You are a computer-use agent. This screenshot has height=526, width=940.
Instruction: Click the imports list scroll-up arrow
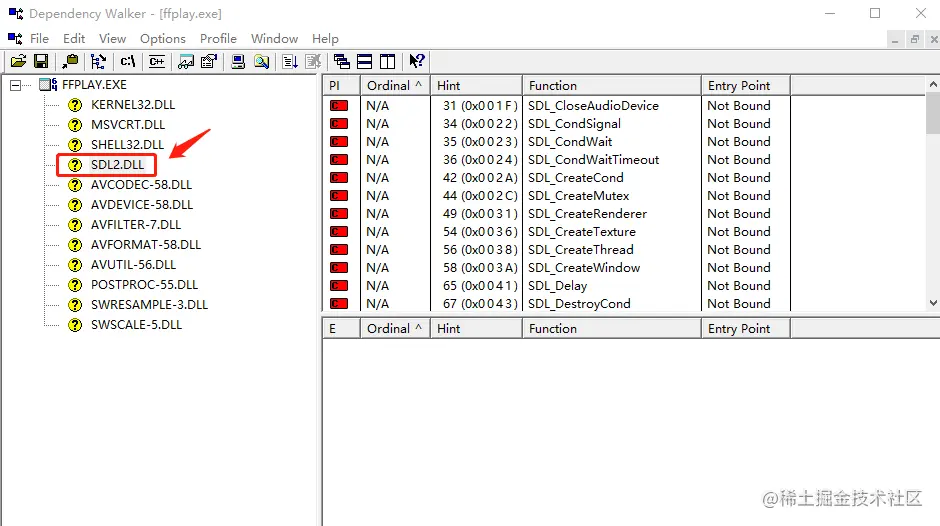pyautogui.click(x=933, y=85)
